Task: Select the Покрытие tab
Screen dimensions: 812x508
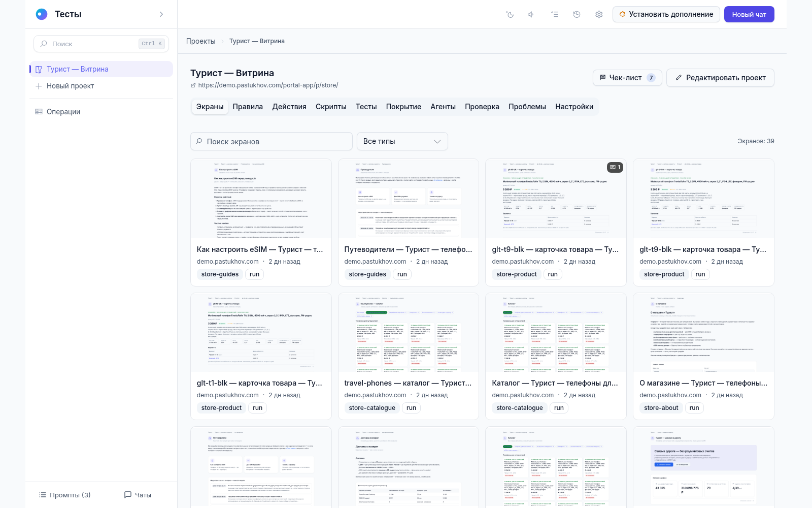Action: point(403,107)
